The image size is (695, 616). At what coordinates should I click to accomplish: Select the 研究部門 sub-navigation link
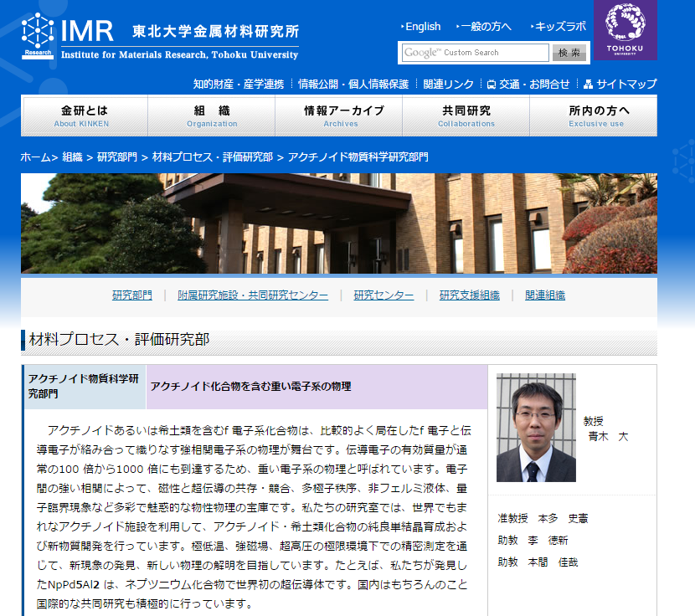coord(132,295)
